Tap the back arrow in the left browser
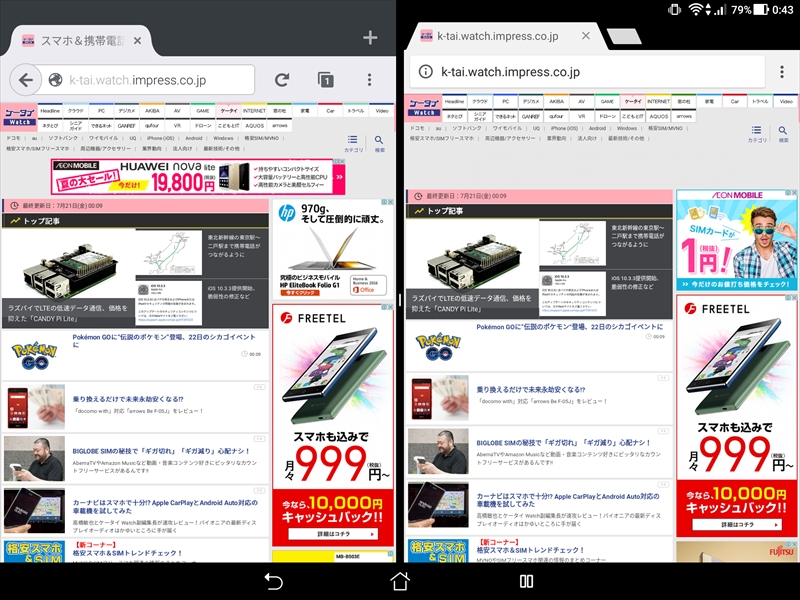The width and height of the screenshot is (800, 600). tap(26, 80)
